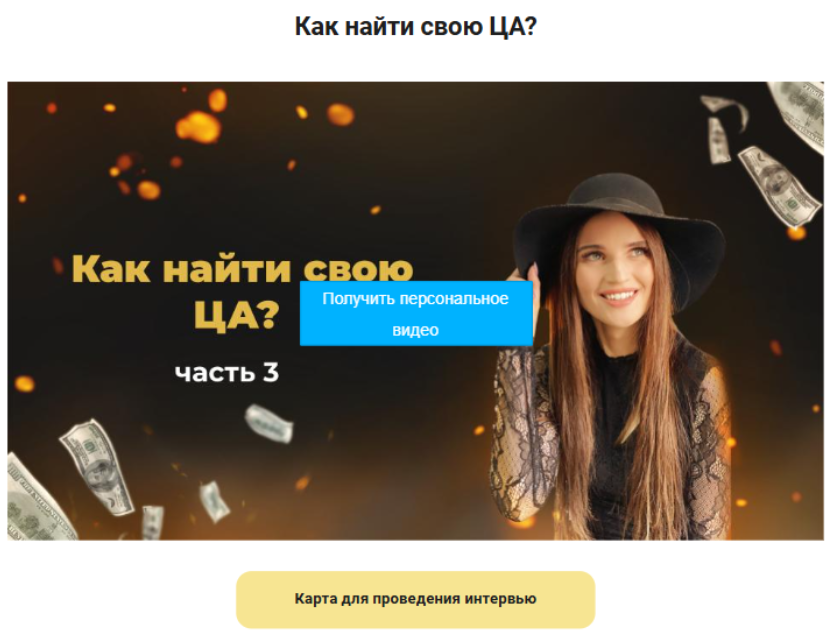Click the small banknote at thumbnail's bottom edge
The image size is (832, 638).
153,522
